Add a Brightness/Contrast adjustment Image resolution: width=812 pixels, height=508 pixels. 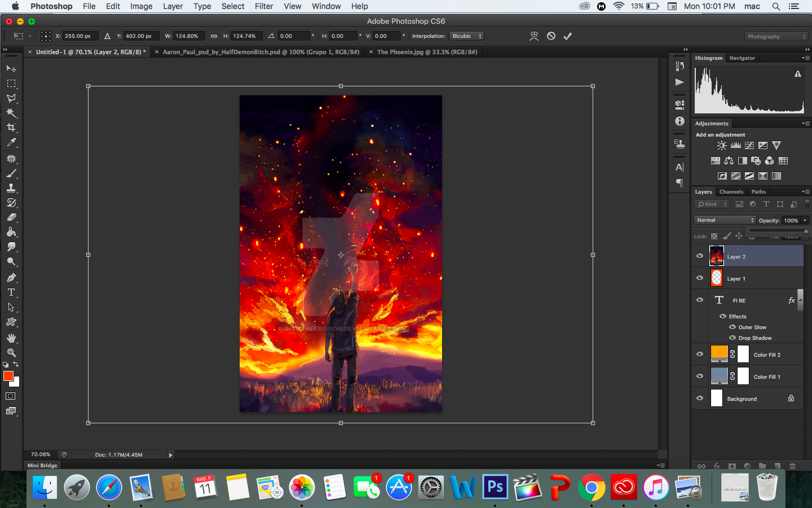tap(722, 146)
